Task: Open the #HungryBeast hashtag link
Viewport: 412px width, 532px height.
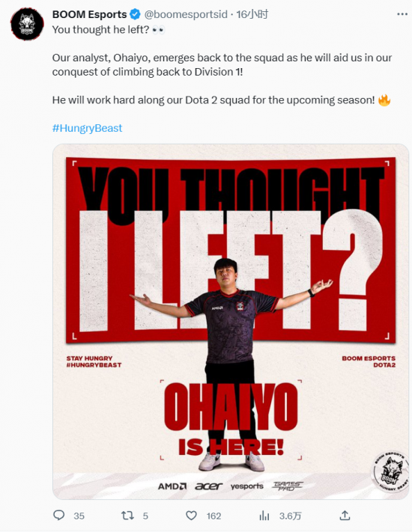Action: (88, 128)
